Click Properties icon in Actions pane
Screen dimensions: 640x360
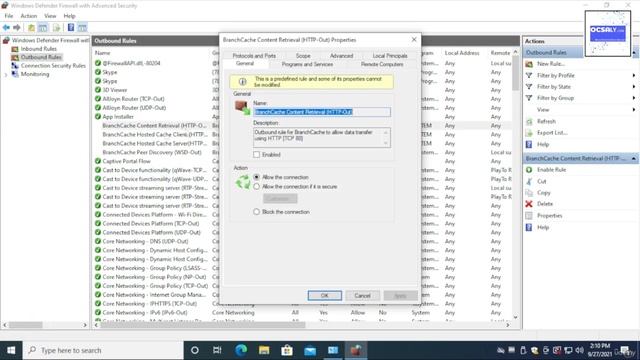click(529, 216)
